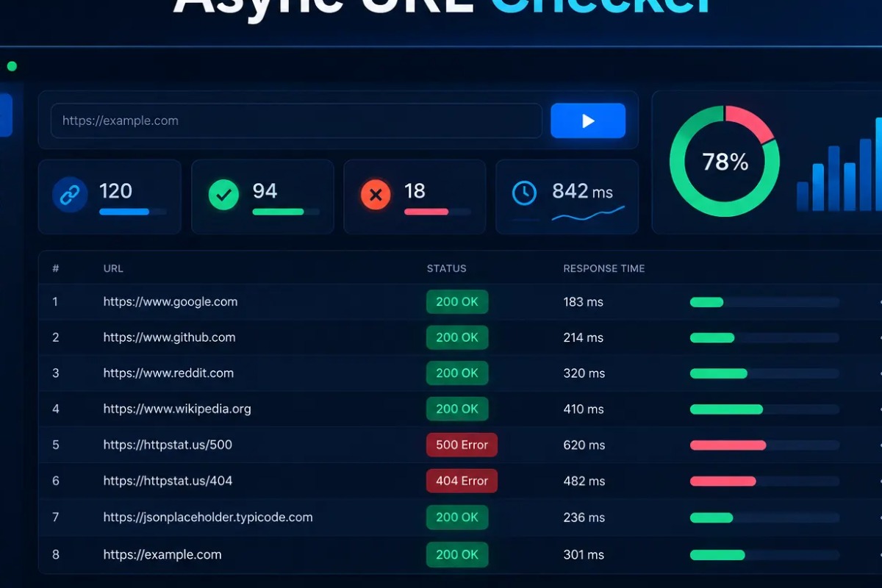This screenshot has height=588, width=882.
Task: Open the https://www.google.com row URL
Action: pos(171,301)
